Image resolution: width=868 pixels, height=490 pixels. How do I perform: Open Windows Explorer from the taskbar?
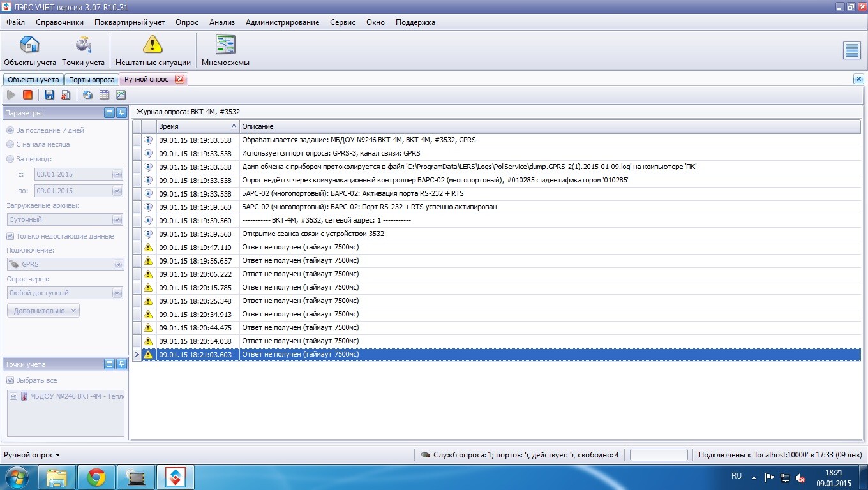(57, 478)
